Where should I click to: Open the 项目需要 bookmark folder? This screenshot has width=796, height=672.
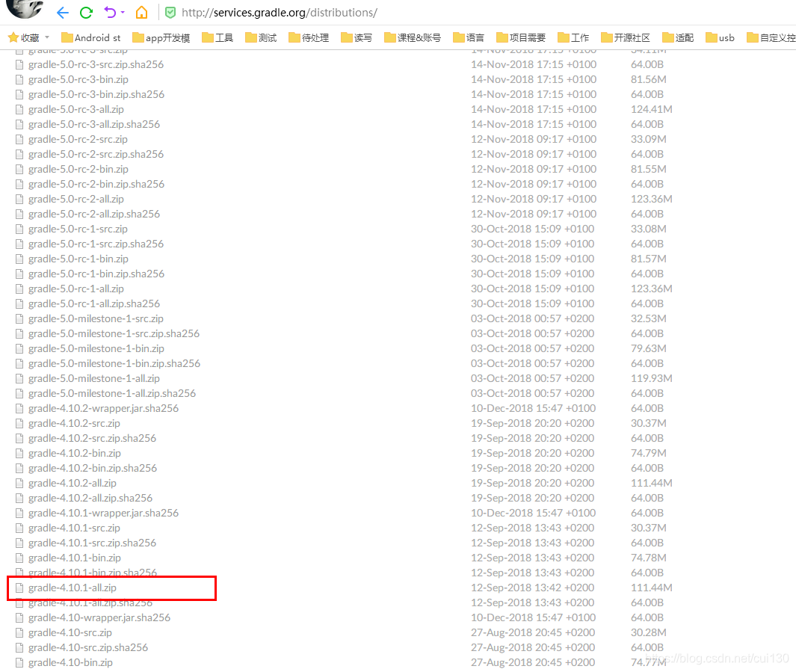coord(521,37)
